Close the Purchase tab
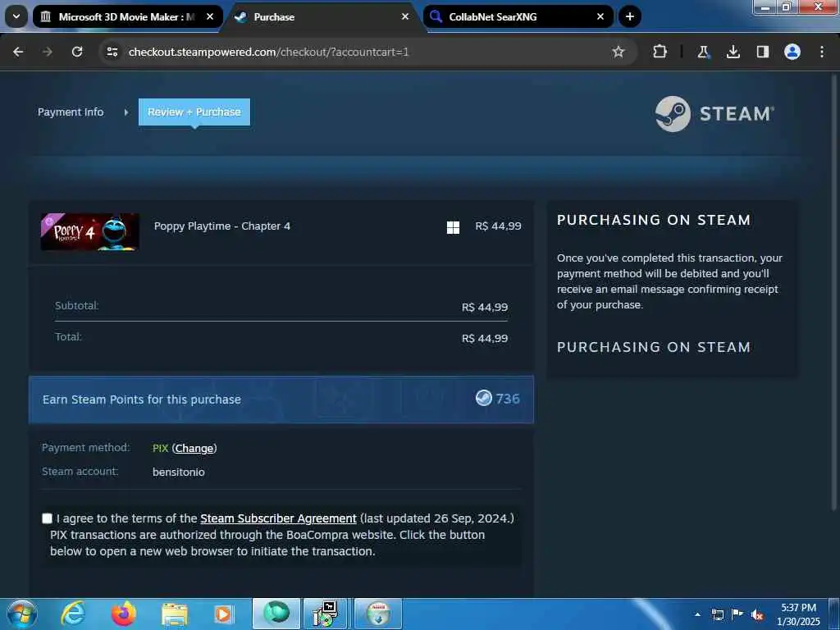Image resolution: width=840 pixels, height=630 pixels. 405,16
